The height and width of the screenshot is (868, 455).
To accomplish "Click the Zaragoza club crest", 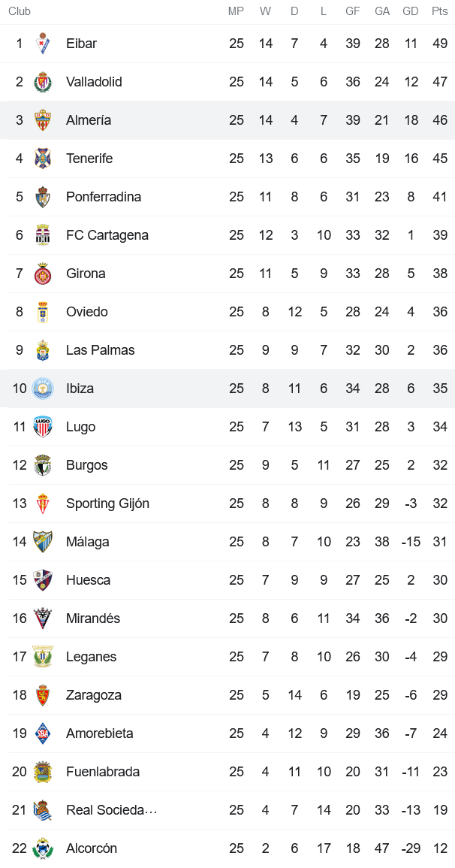I will pos(44,695).
